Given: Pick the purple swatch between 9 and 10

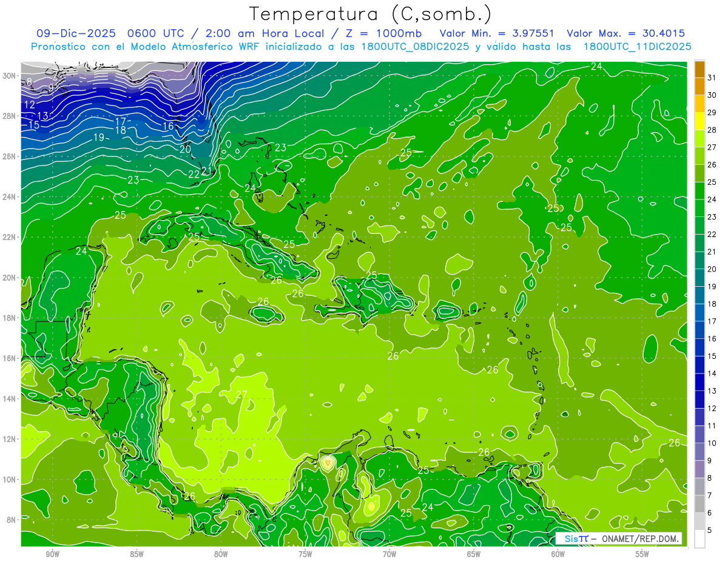Looking at the screenshot, I should pyautogui.click(x=699, y=452).
